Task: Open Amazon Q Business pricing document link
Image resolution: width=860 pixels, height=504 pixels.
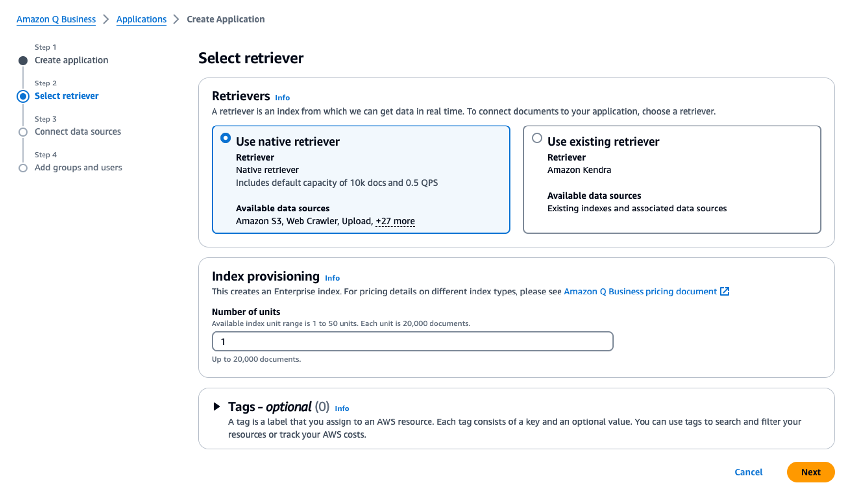Action: point(640,292)
